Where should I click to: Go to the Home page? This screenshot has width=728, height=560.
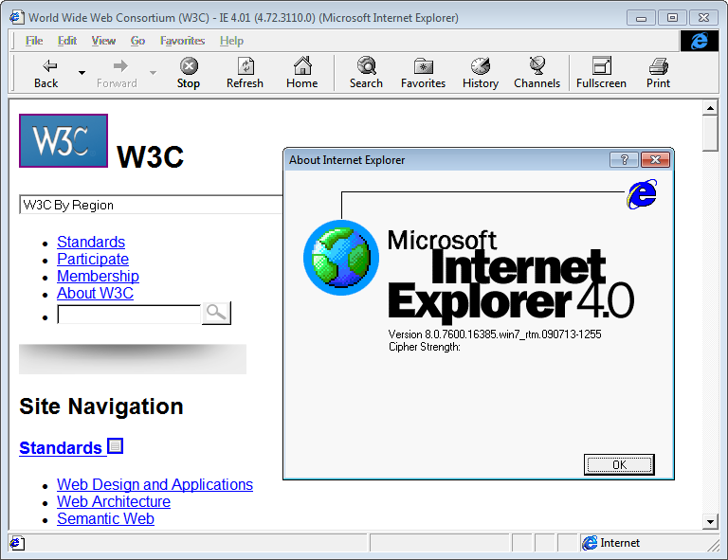point(302,73)
